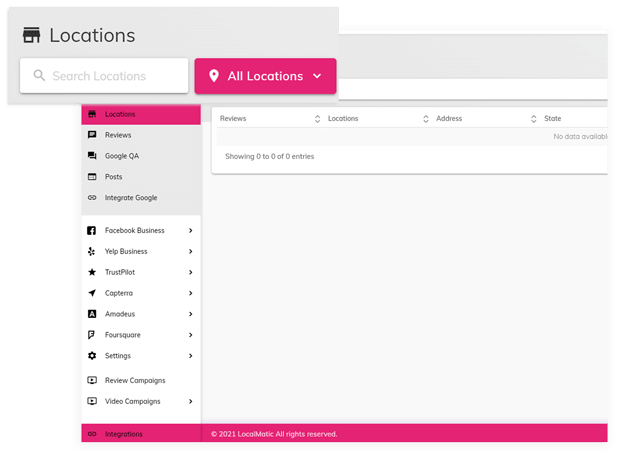This screenshot has height=452, width=624.
Task: Sort table by the Locations column header
Action: [343, 119]
